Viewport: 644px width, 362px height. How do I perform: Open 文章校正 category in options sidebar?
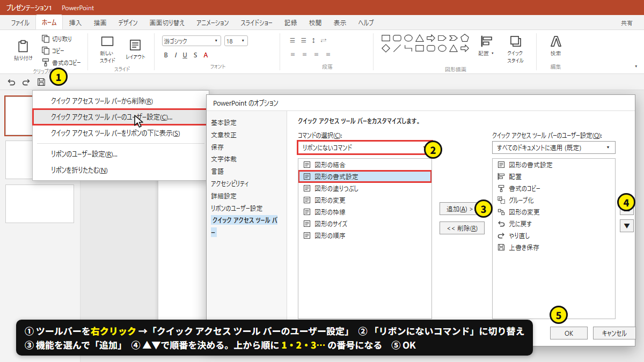(x=224, y=135)
